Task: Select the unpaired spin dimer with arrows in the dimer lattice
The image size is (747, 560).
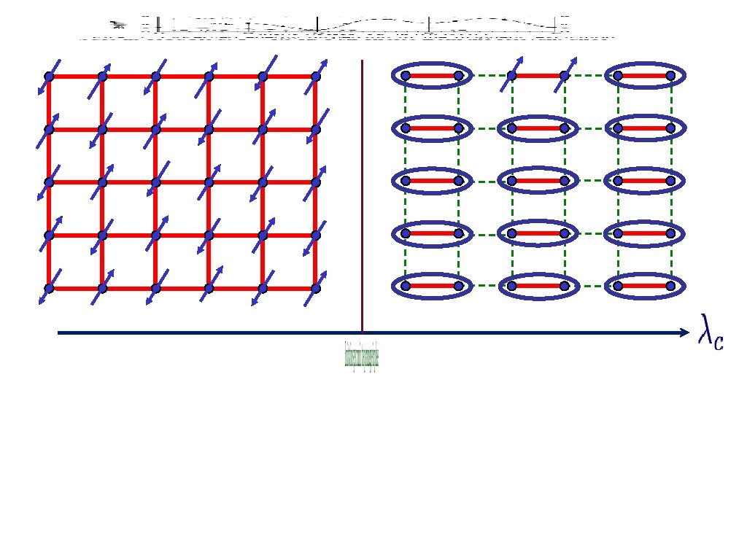Action: click(538, 75)
